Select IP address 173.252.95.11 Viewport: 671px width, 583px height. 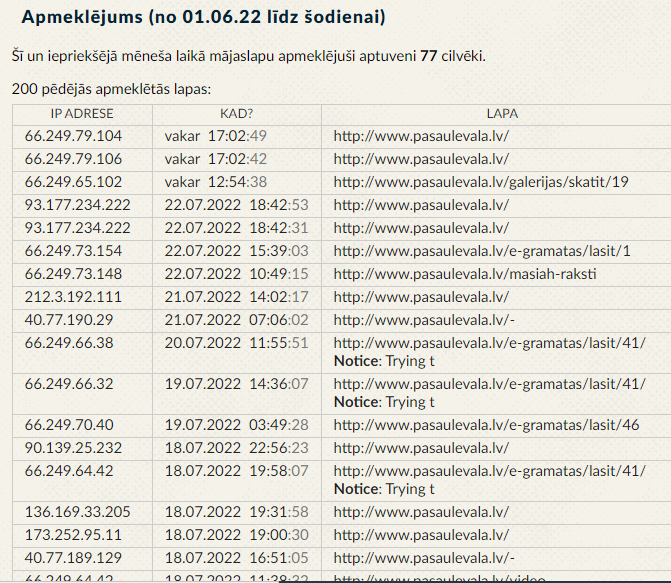tap(73, 535)
